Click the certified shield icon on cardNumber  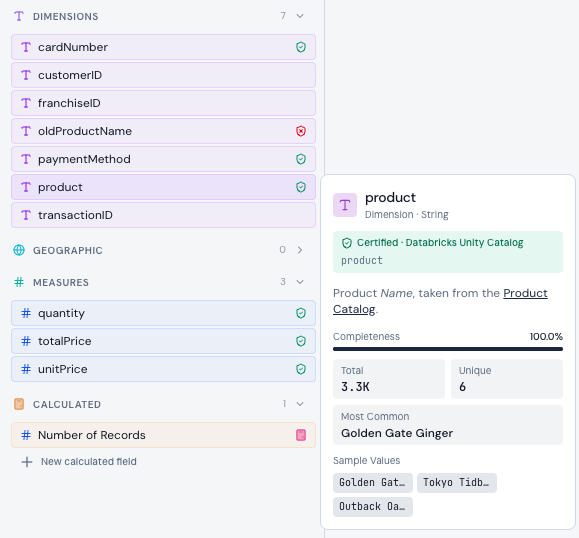(x=301, y=47)
